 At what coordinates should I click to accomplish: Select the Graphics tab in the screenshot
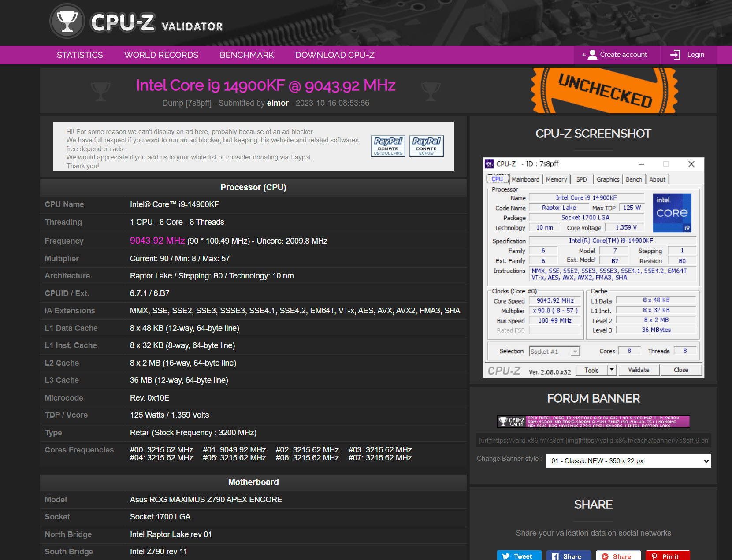[608, 179]
